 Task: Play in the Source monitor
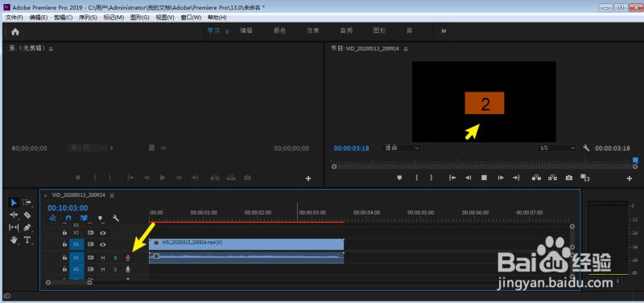pyautogui.click(x=163, y=178)
